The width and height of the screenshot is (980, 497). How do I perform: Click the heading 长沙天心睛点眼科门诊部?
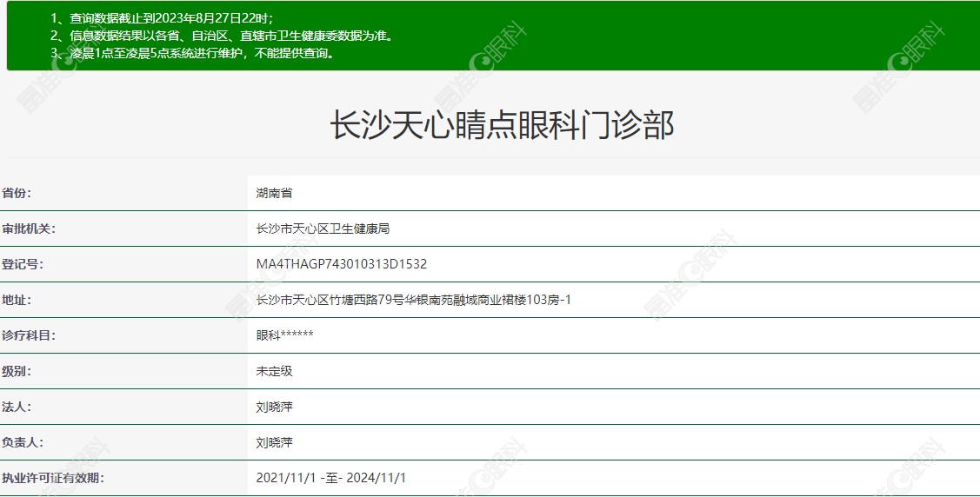coord(502,125)
